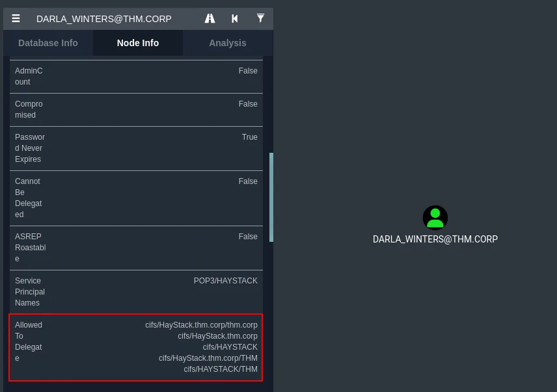This screenshot has height=392, width=557.
Task: Click the POP3/HAYSTACK service principal name
Action: [x=225, y=281]
